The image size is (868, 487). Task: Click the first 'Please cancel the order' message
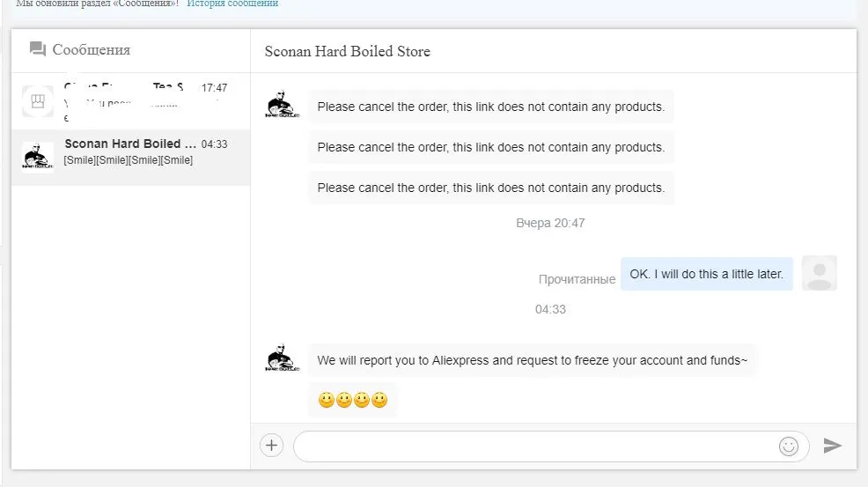click(491, 107)
